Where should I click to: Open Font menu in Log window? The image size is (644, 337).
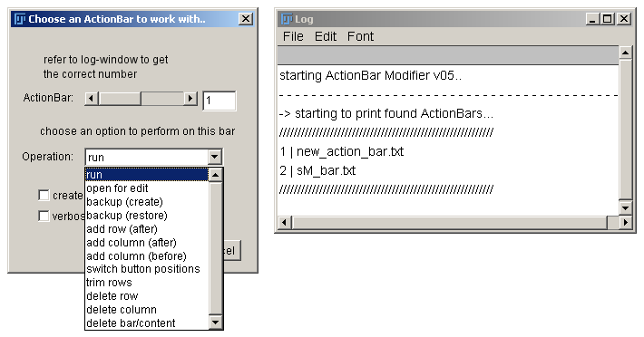tap(360, 36)
